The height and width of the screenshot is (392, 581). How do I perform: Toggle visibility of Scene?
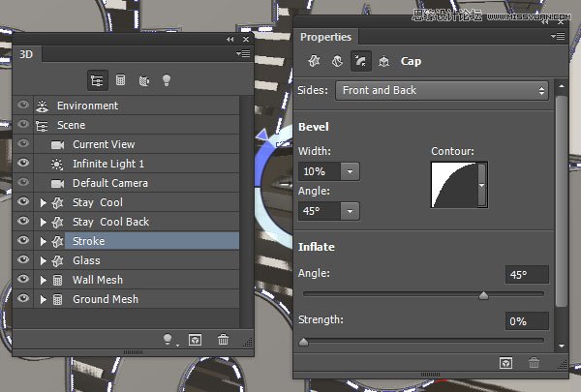23,124
